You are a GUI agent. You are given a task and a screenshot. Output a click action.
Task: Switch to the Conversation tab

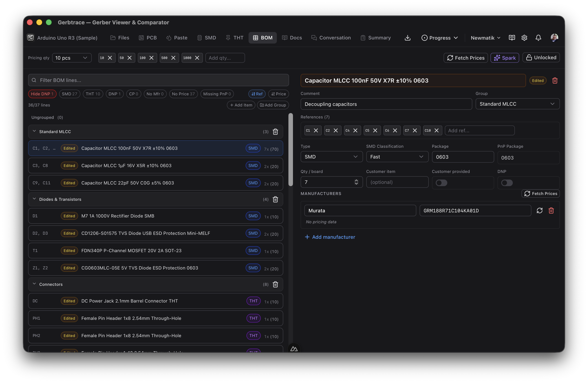pyautogui.click(x=331, y=38)
